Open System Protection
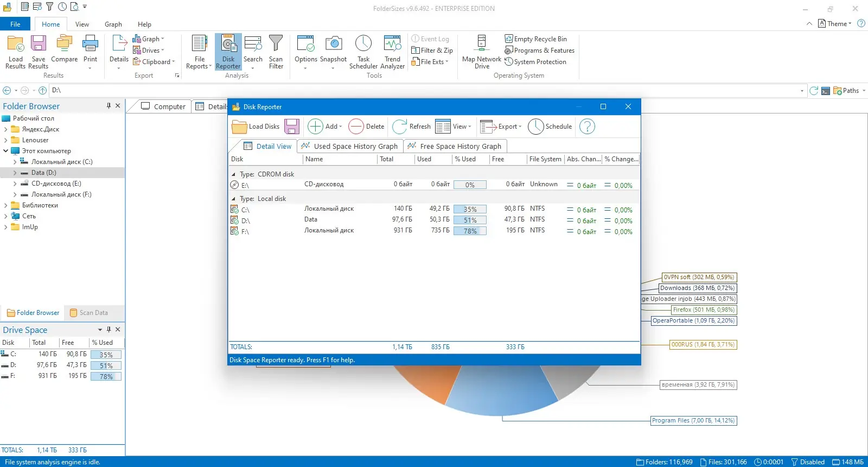Screen dimensions: 868x467 point(535,62)
